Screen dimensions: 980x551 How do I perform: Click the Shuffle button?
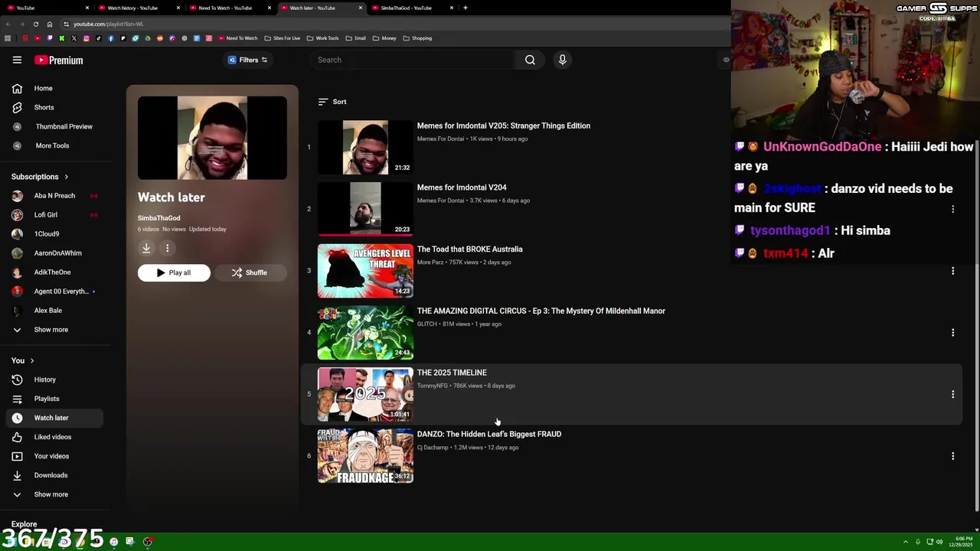pos(250,272)
